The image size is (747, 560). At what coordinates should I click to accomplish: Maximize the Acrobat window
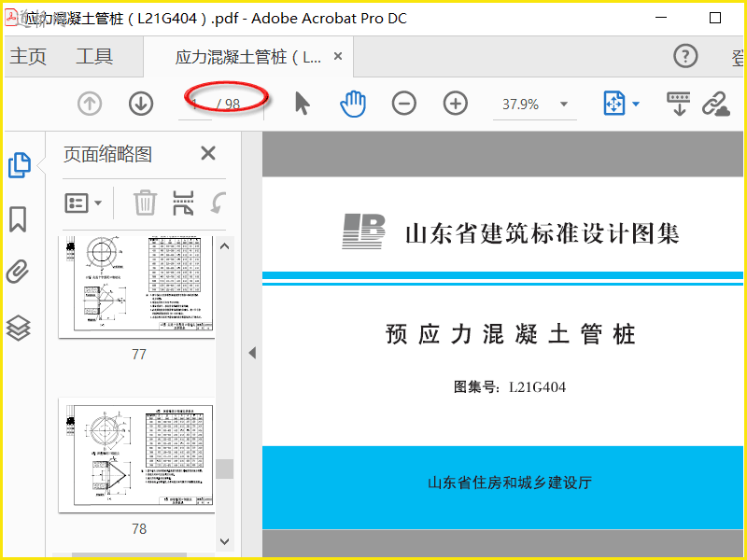coord(715,18)
